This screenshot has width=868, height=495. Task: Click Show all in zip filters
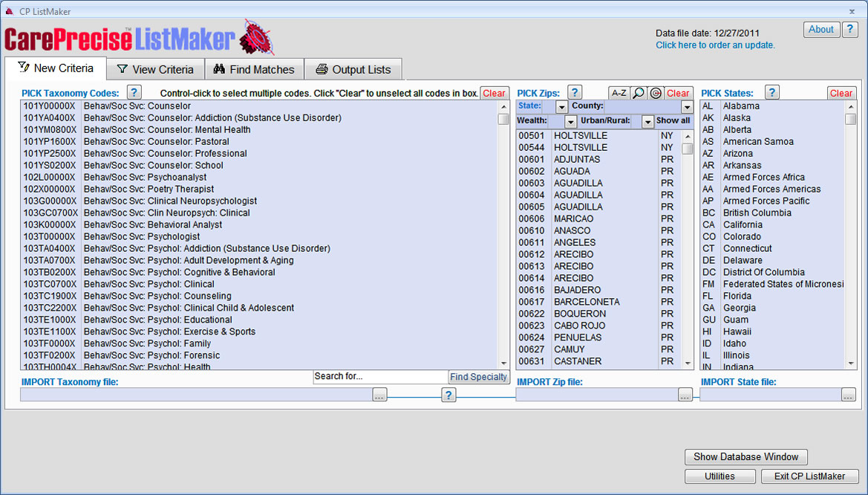pos(673,121)
